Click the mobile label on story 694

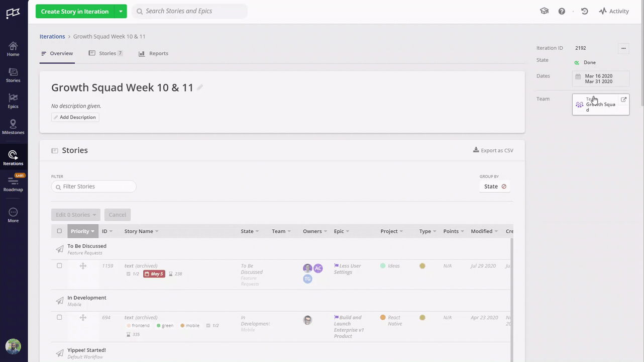[x=190, y=326]
